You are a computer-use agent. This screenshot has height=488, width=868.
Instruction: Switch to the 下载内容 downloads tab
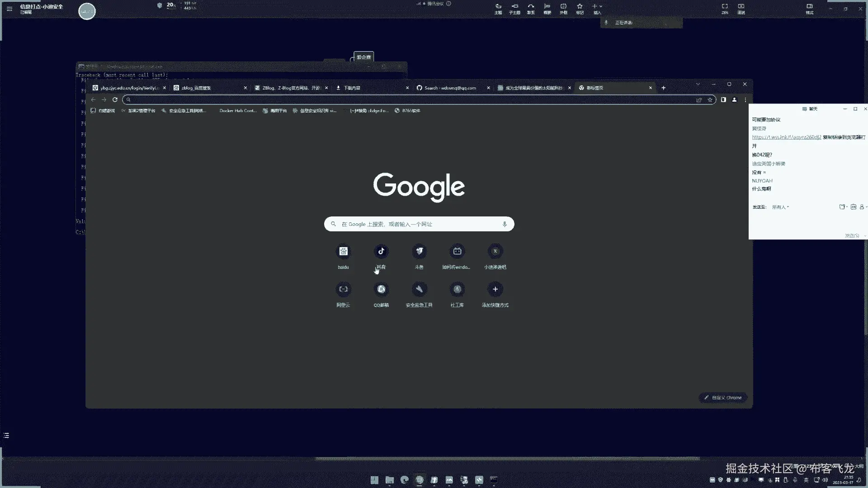click(352, 88)
